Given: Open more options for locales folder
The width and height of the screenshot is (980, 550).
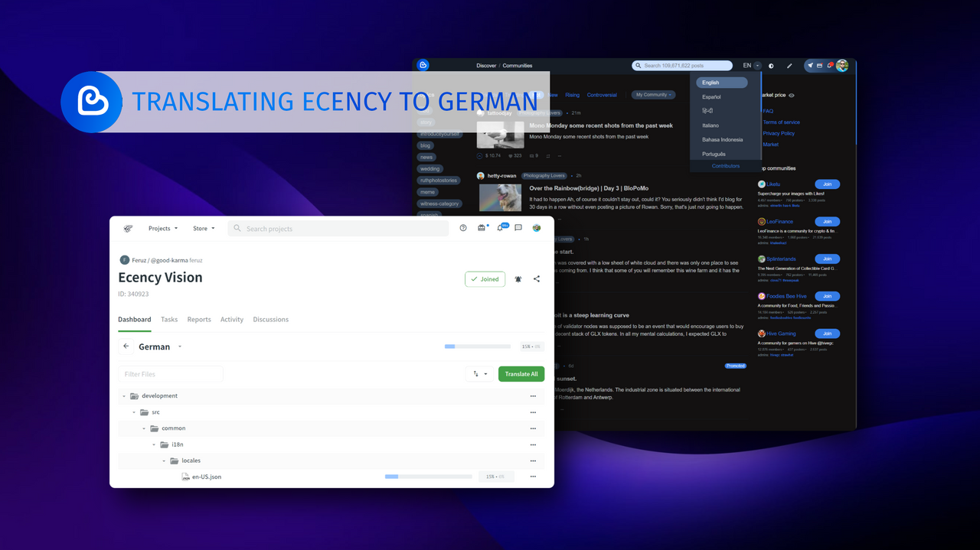Looking at the screenshot, I should 533,461.
